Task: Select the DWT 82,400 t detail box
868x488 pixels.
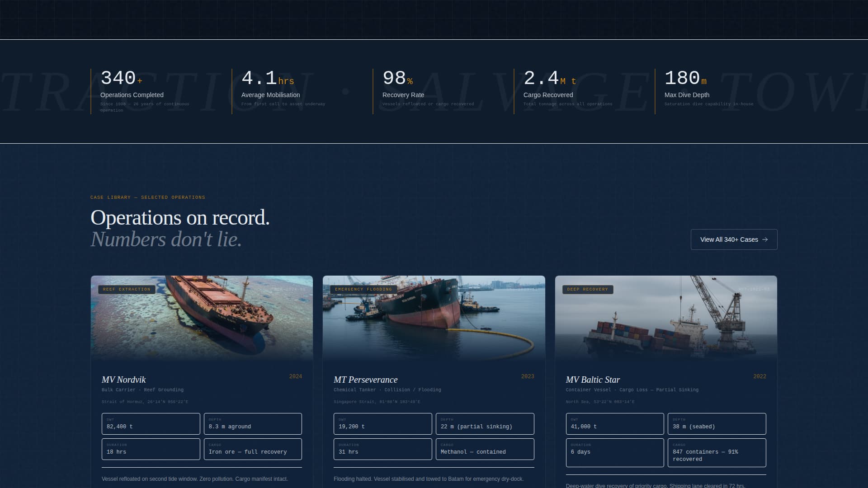Action: [x=151, y=423]
